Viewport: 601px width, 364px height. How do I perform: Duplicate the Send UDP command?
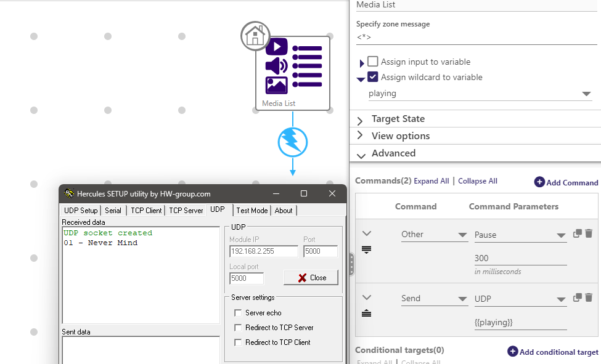(x=578, y=297)
